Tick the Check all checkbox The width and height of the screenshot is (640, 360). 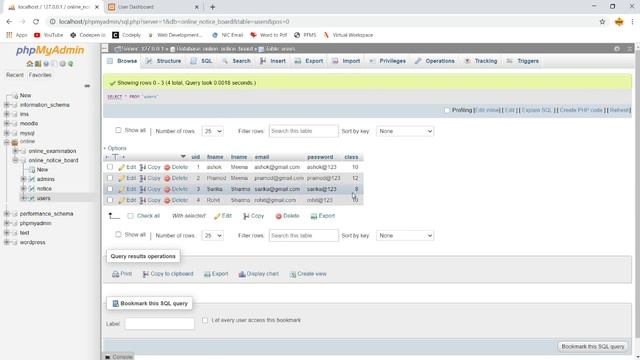point(130,216)
